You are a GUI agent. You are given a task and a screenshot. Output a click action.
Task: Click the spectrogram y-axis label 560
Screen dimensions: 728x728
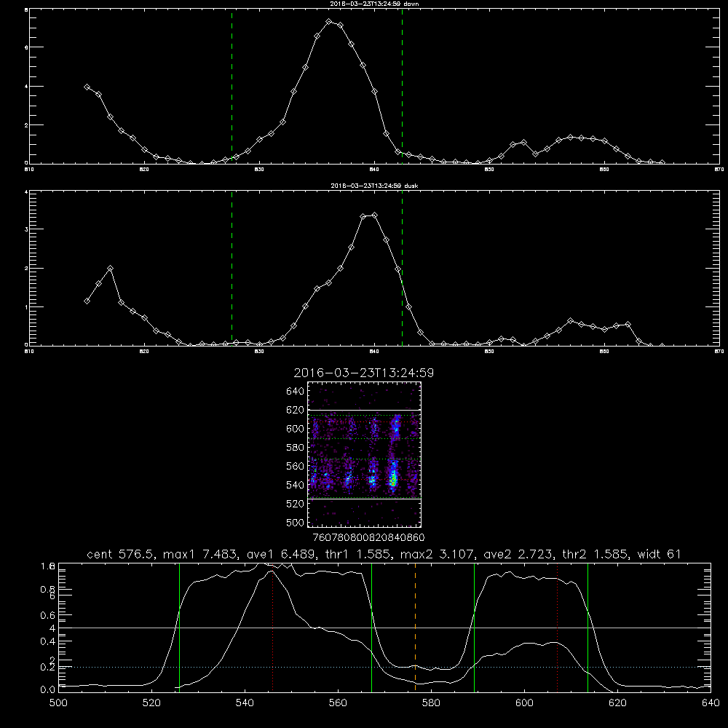pos(296,466)
